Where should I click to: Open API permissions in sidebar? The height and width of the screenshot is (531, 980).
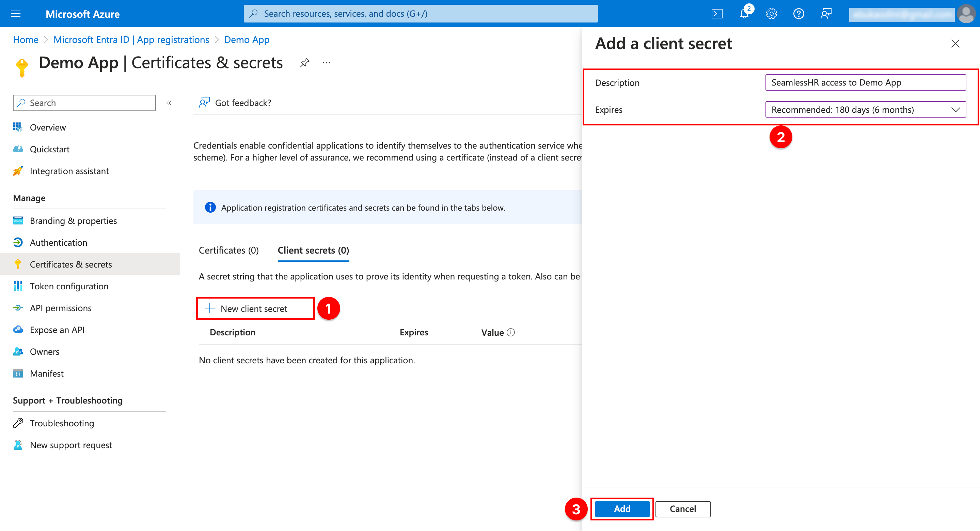click(x=61, y=308)
